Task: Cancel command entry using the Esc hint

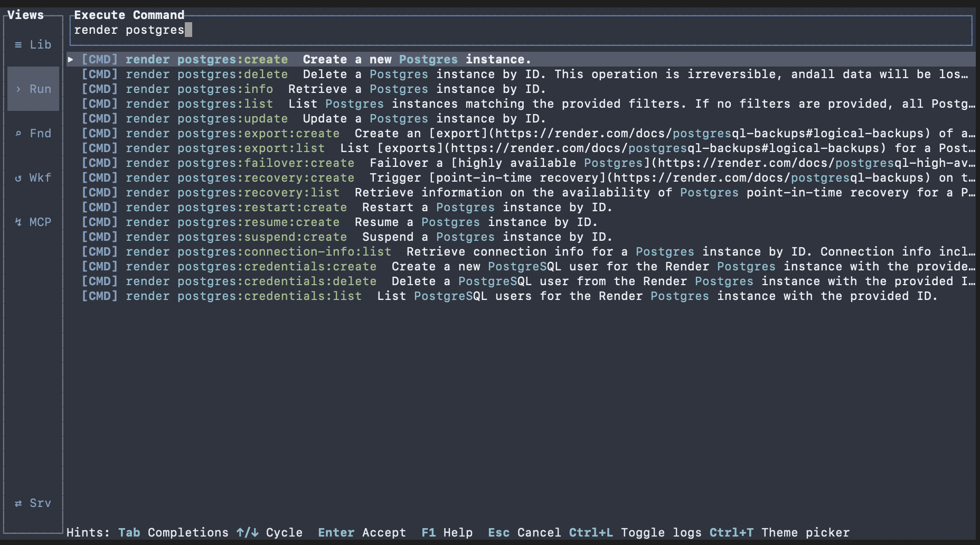Action: (x=497, y=532)
